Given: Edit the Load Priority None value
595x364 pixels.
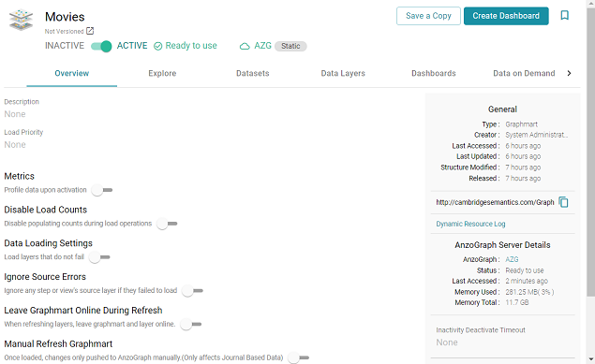Looking at the screenshot, I should (x=15, y=145).
